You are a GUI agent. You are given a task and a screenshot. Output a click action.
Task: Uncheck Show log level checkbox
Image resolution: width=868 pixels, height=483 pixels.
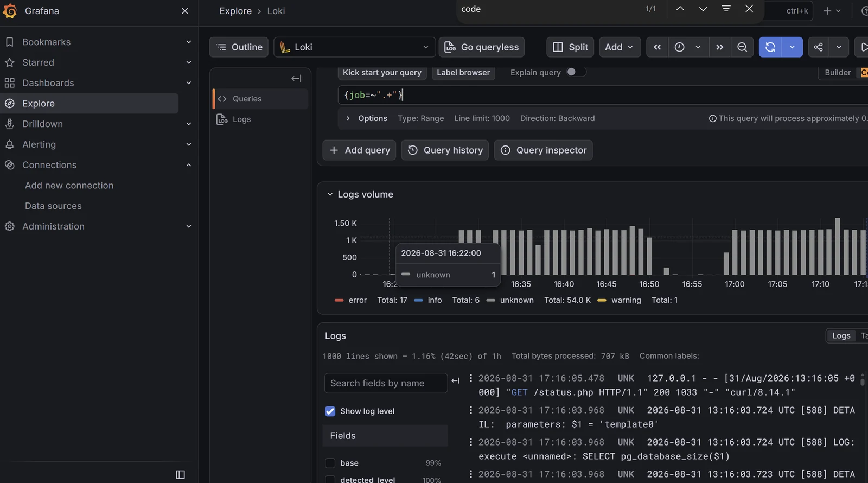(x=330, y=411)
